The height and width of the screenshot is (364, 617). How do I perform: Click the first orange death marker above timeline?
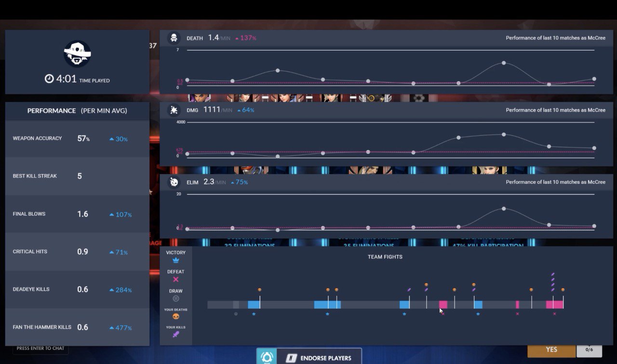tap(259, 290)
